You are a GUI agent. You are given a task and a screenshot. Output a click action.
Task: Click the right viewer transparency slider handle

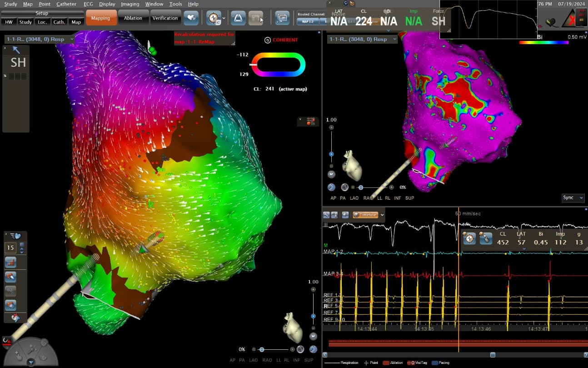click(361, 187)
